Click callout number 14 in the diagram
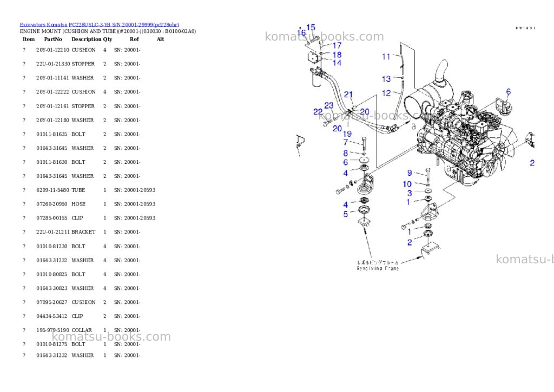The image size is (554, 392). pyautogui.click(x=337, y=63)
